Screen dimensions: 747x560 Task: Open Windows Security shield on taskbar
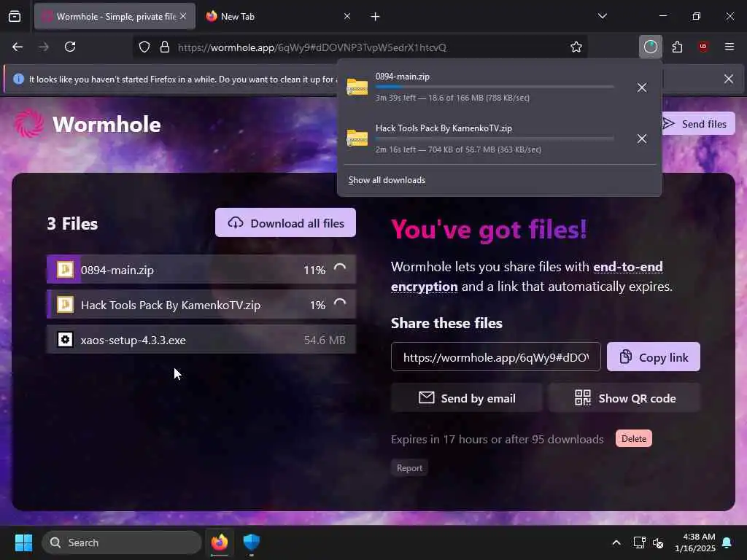(251, 542)
